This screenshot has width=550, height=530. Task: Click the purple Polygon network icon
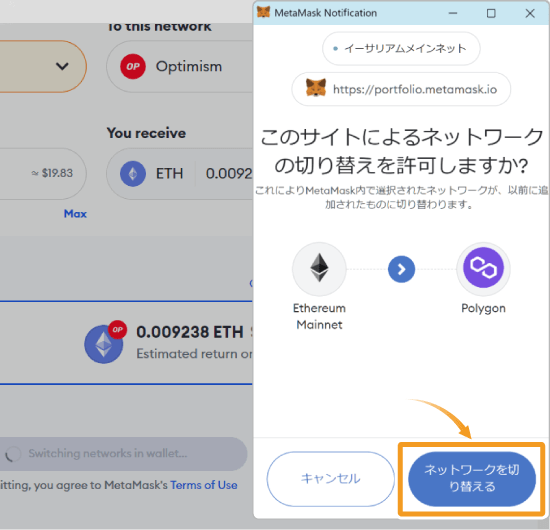pyautogui.click(x=483, y=268)
